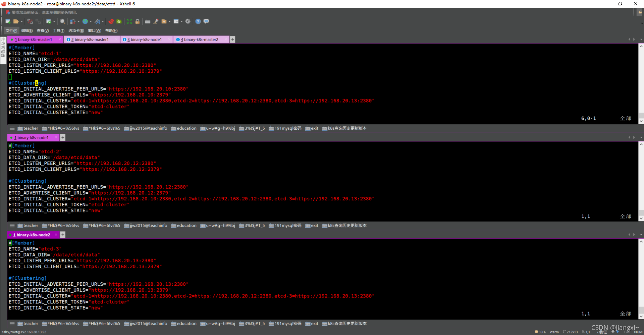The height and width of the screenshot is (335, 644).
Task: Open the 工具(T) menu
Action: coord(59,30)
